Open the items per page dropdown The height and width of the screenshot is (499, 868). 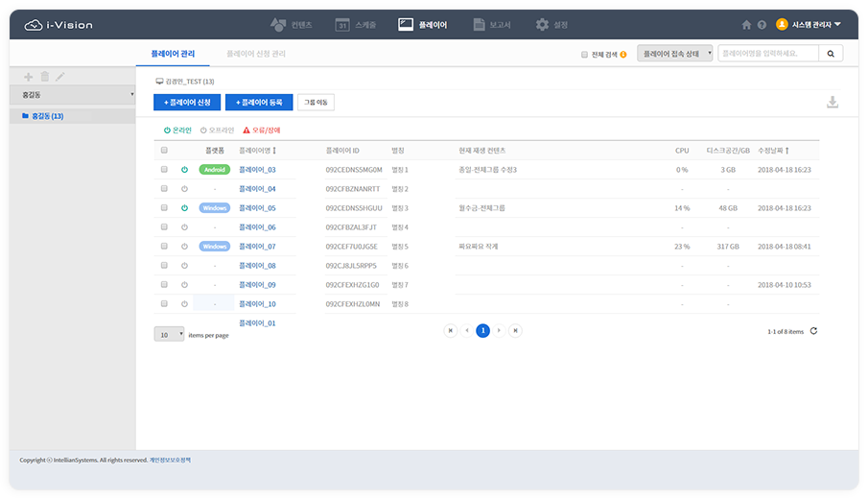169,335
